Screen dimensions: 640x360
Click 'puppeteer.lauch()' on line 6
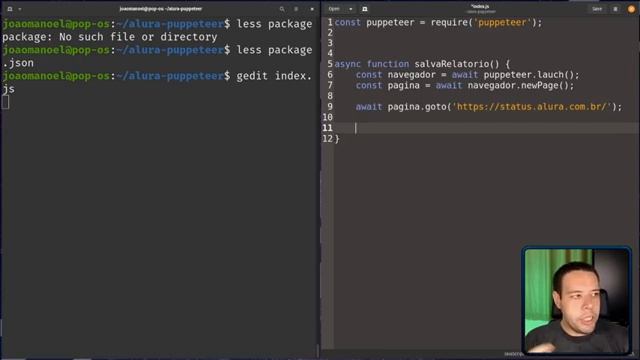(529, 75)
